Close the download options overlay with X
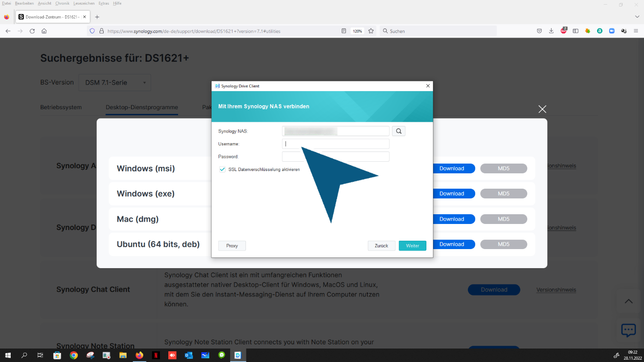The image size is (644, 362). pos(542,109)
